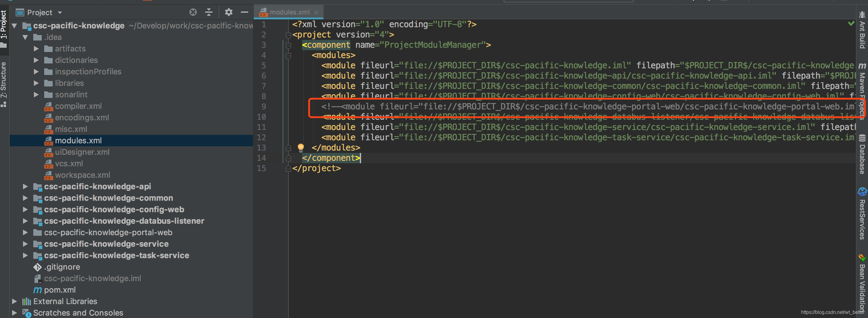
Task: Open the Database tool window
Action: [862, 154]
